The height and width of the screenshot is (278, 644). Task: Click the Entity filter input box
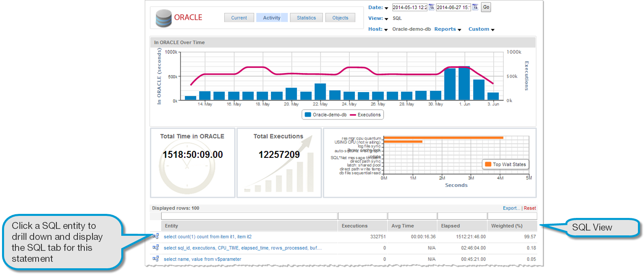(x=249, y=216)
